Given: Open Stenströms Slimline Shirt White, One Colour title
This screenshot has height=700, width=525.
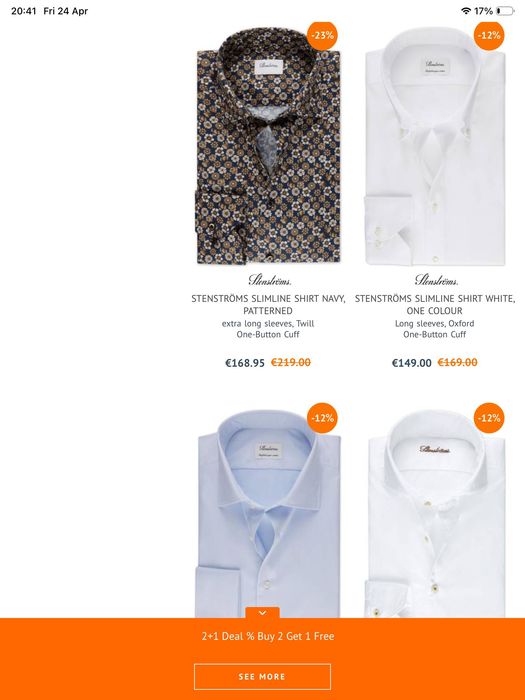Looking at the screenshot, I should (x=435, y=304).
